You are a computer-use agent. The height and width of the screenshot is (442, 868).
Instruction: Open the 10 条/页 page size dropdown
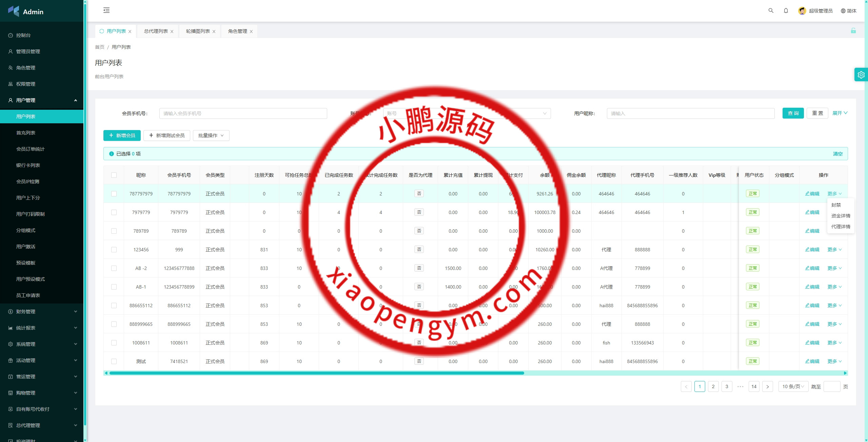coord(793,386)
